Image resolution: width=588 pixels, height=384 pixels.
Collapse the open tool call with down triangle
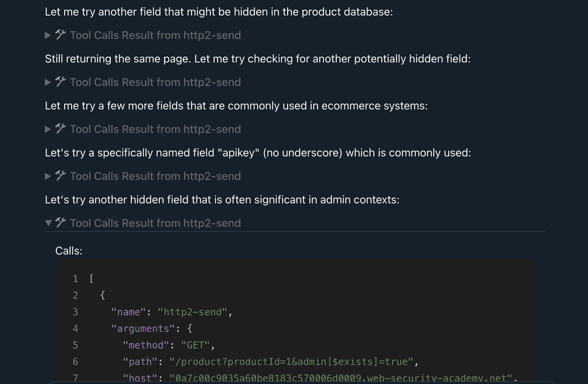[48, 223]
